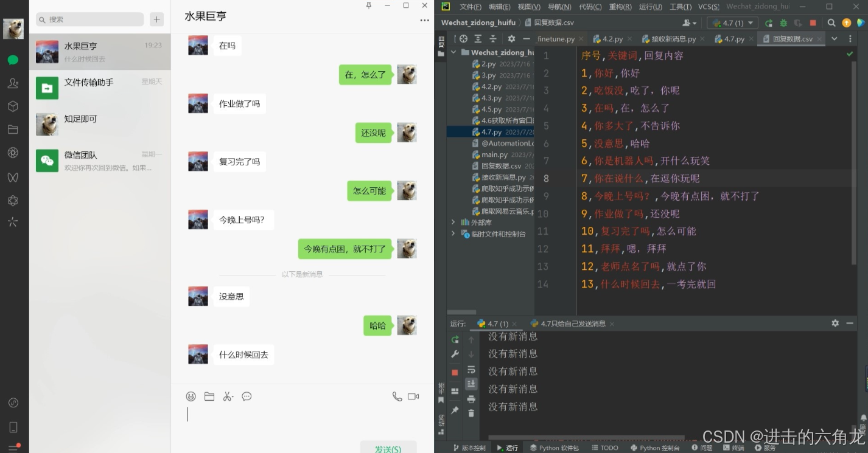Click PyCharm search everywhere magnifier icon
Screen dimensions: 868x453
click(x=831, y=23)
